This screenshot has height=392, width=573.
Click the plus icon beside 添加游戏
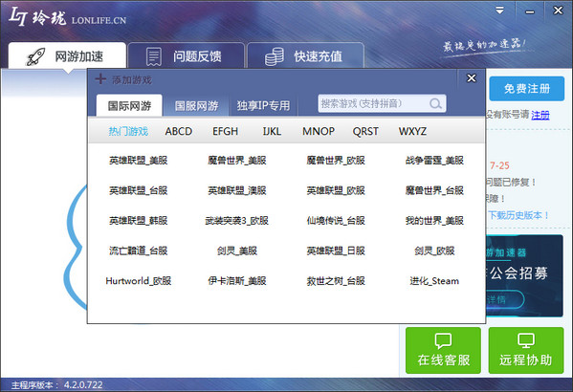click(x=100, y=79)
